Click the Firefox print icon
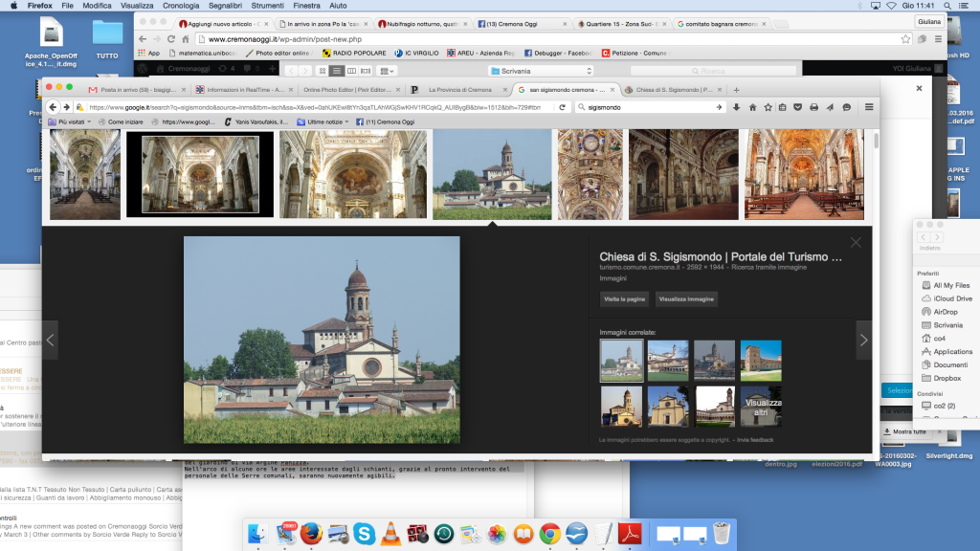 pos(813,107)
